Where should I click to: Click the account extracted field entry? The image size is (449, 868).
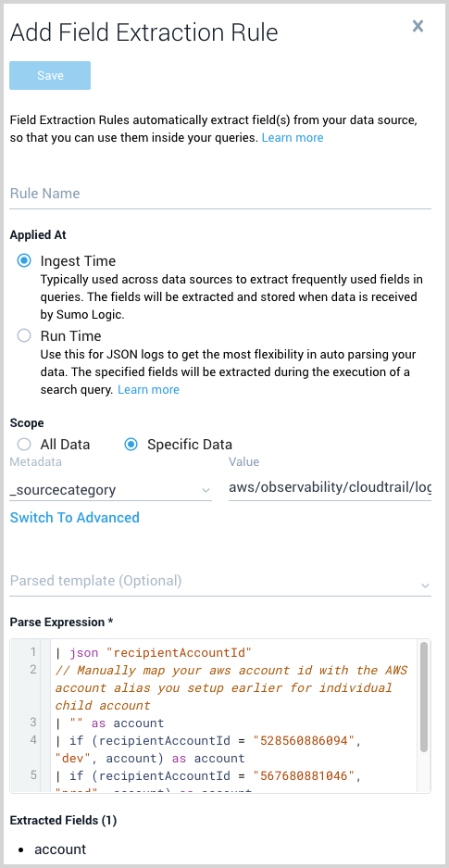click(60, 849)
